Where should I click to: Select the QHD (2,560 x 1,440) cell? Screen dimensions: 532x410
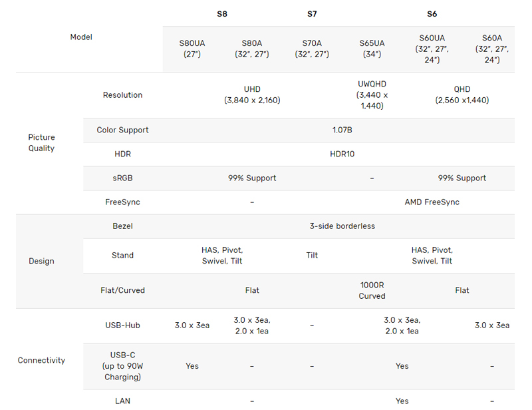[462, 95]
